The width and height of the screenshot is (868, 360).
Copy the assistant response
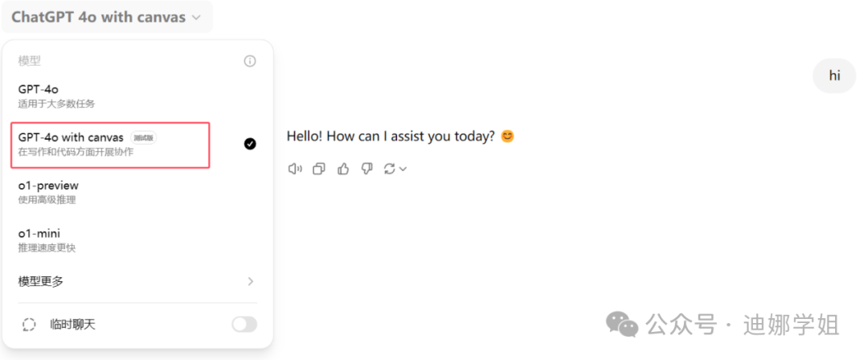319,169
